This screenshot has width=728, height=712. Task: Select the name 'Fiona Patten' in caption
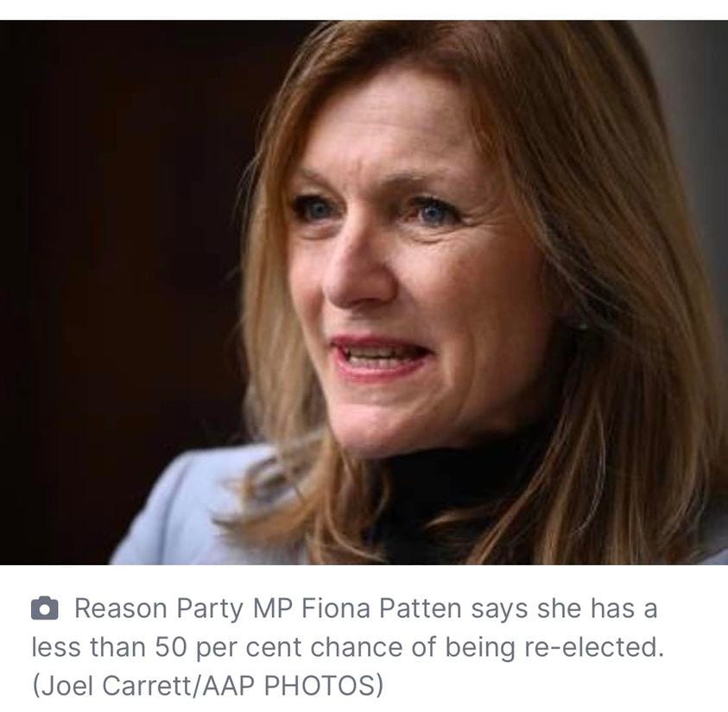[x=381, y=608]
